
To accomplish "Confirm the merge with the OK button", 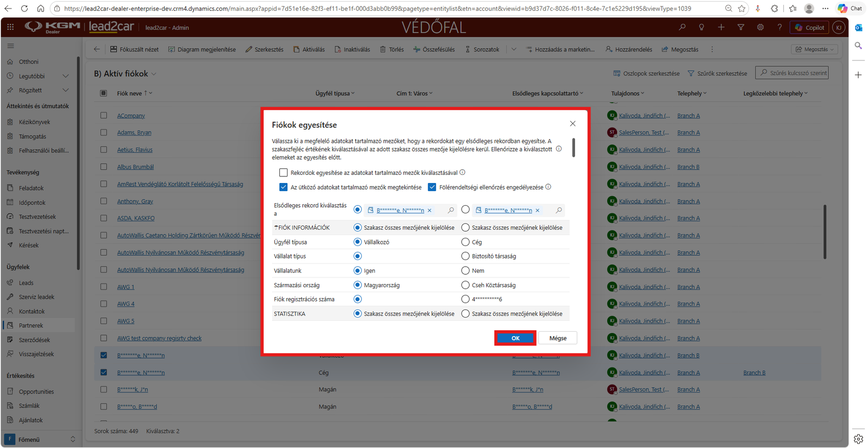I will tap(515, 338).
